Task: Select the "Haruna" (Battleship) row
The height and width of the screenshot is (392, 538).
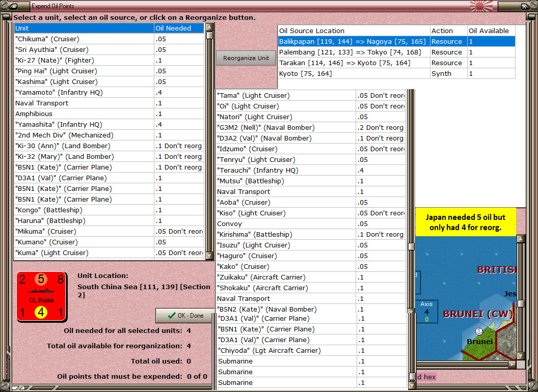Action: (109, 220)
